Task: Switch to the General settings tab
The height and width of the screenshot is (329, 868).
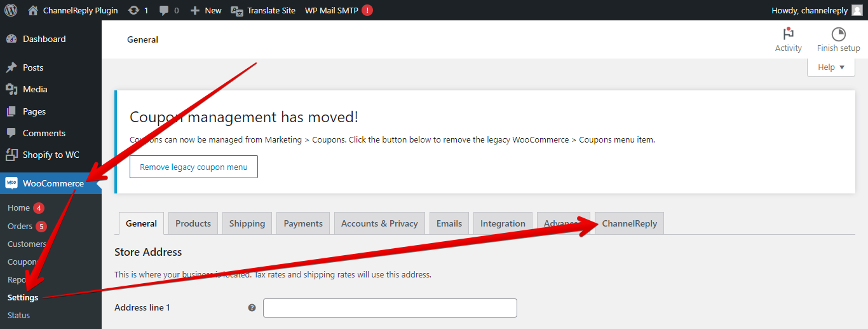Action: pyautogui.click(x=141, y=223)
